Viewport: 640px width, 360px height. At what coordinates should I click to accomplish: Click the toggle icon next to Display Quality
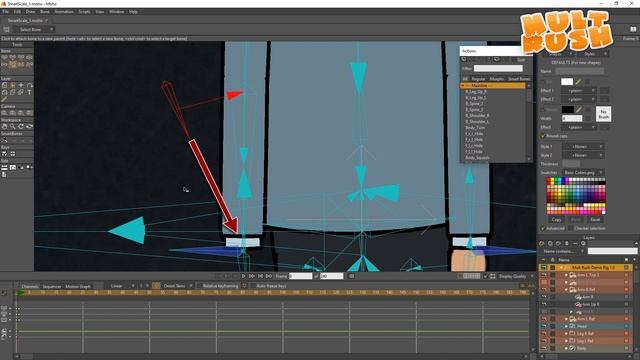click(493, 276)
